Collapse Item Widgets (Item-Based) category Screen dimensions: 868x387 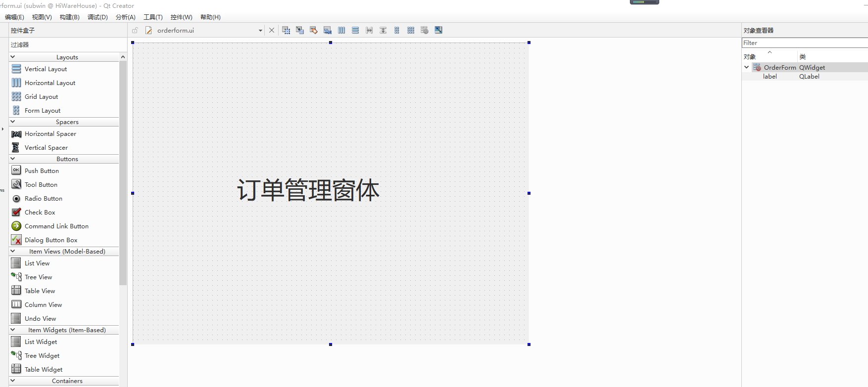click(x=13, y=330)
